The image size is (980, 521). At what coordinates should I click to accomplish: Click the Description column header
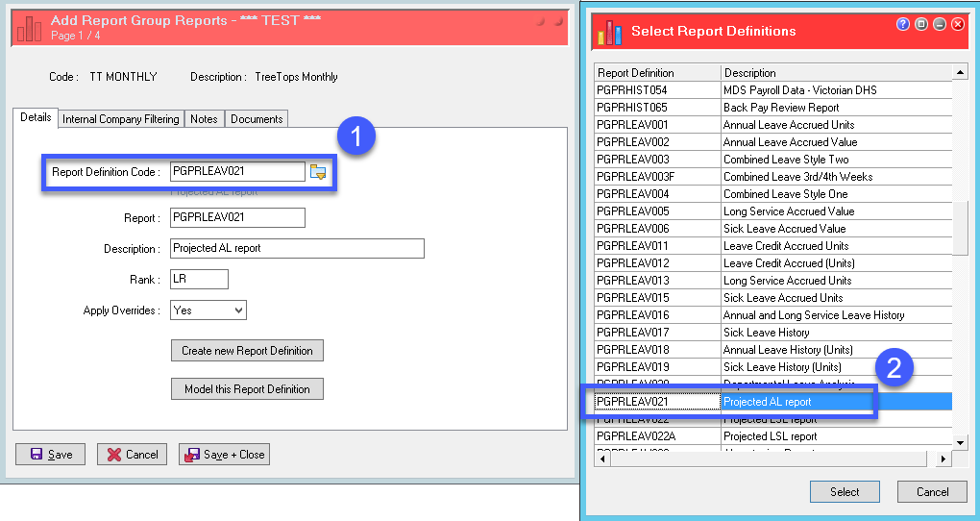pos(834,73)
